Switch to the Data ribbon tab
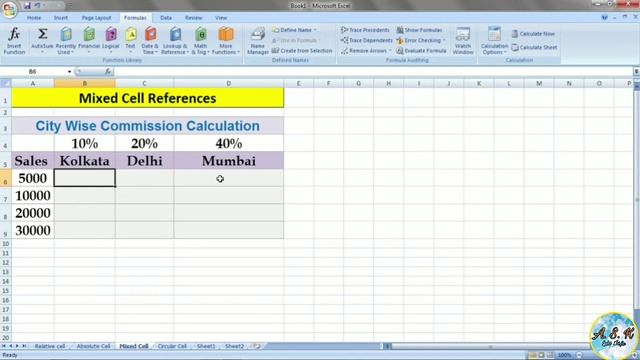The height and width of the screenshot is (360, 640). coord(166,18)
